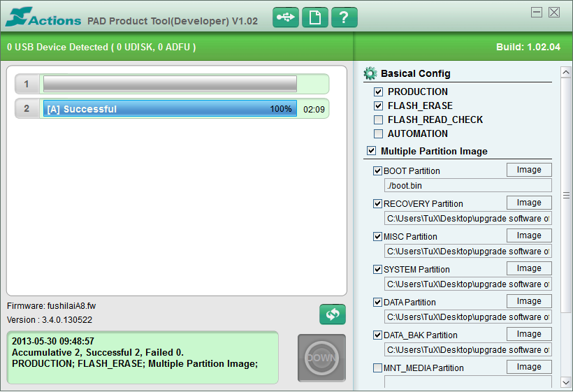The height and width of the screenshot is (392, 573).
Task: Click Image button for SYSTEM Partition
Action: (x=529, y=268)
